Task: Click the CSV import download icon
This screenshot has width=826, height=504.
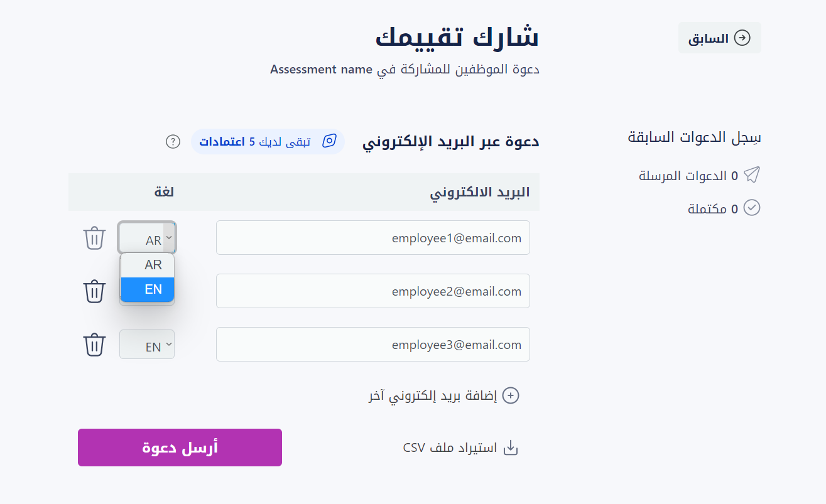Action: click(x=511, y=448)
